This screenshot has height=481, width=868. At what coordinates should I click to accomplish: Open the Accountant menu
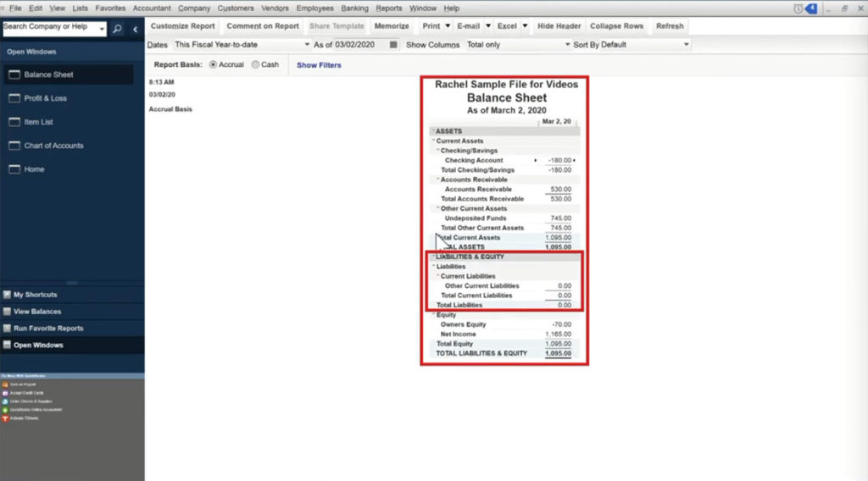[152, 8]
